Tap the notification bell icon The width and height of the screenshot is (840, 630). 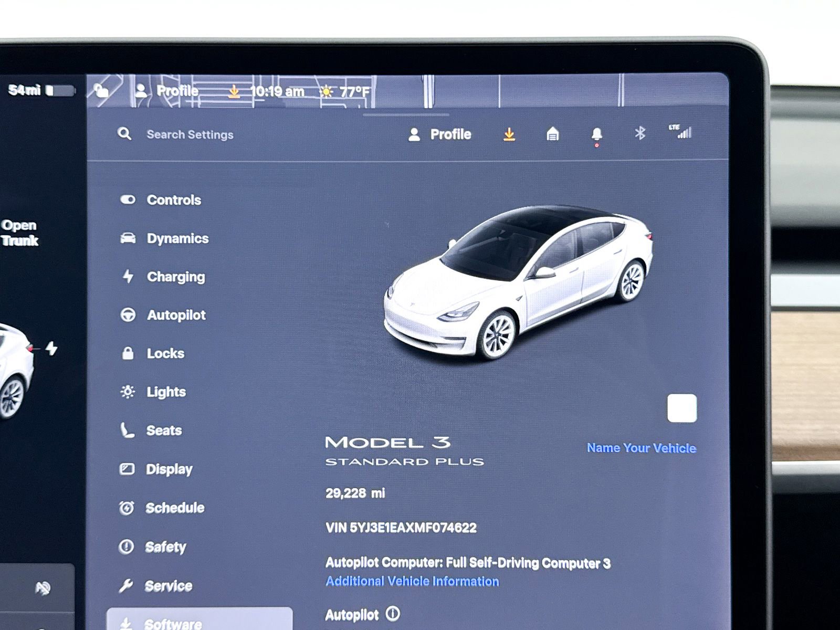tap(596, 134)
